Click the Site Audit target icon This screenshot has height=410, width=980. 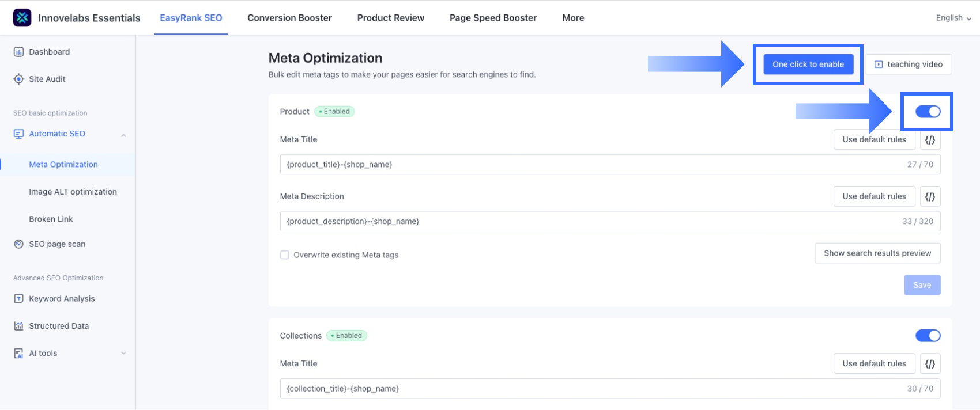pyautogui.click(x=18, y=79)
